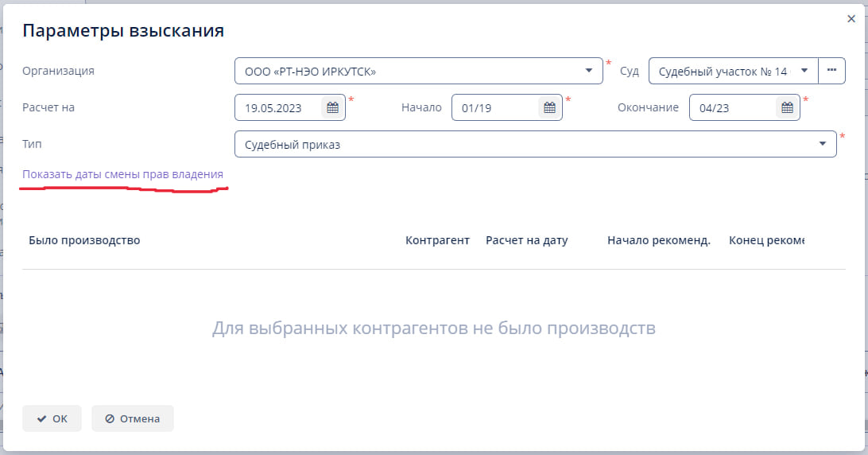Open calendar picker for Начало field
Screen dimensions: 868x455
pyautogui.click(x=548, y=108)
